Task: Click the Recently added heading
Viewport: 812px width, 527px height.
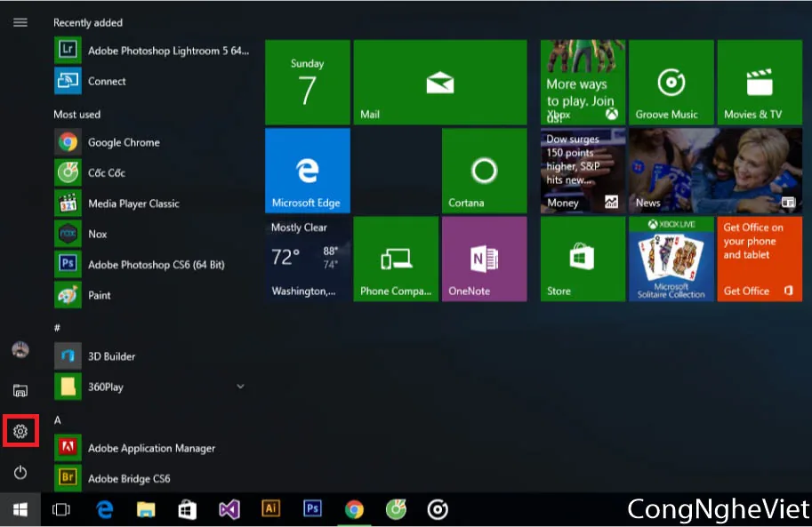Action: (88, 22)
